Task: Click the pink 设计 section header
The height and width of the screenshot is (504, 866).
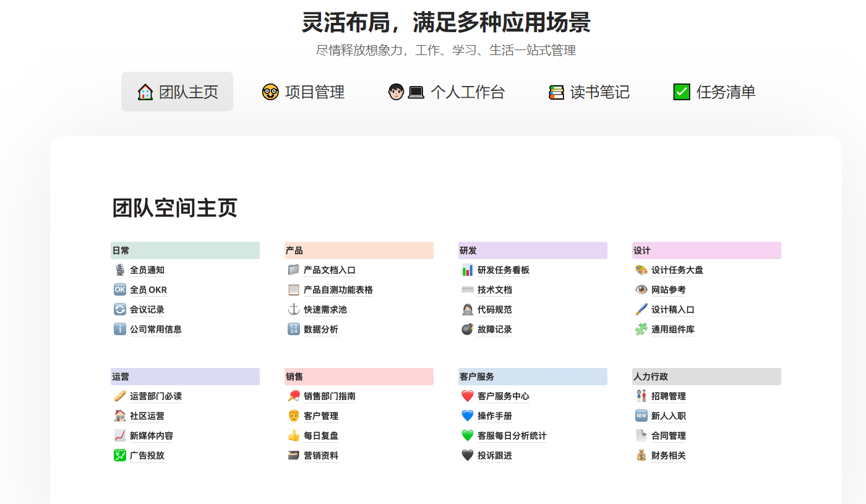Action: [706, 250]
